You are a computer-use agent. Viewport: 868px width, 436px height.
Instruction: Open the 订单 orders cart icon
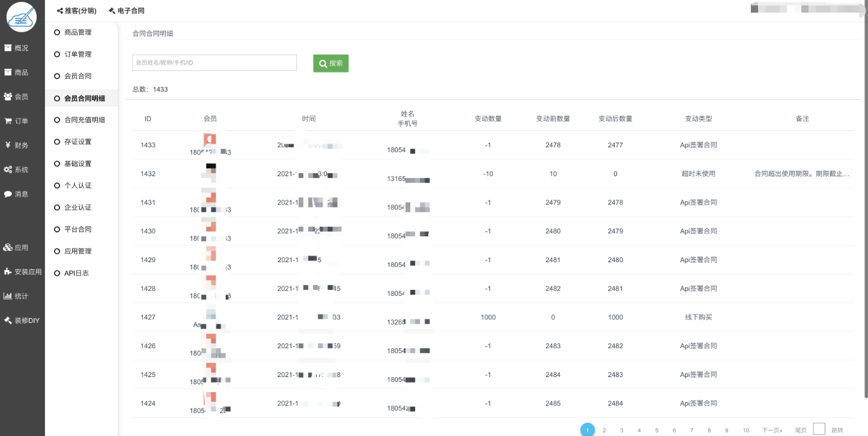click(8, 121)
